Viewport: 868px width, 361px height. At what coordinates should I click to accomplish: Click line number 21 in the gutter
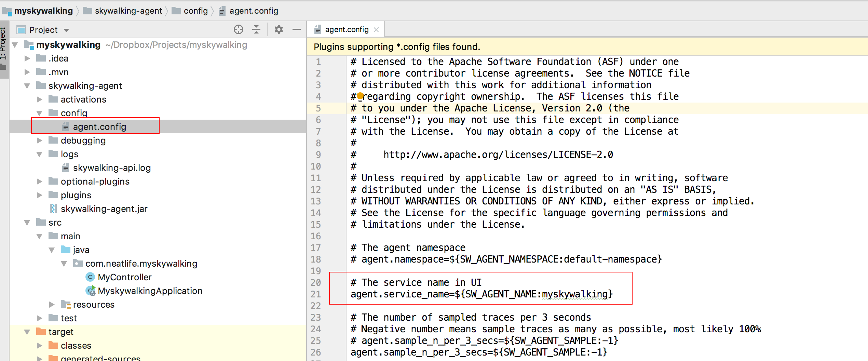[x=315, y=294]
